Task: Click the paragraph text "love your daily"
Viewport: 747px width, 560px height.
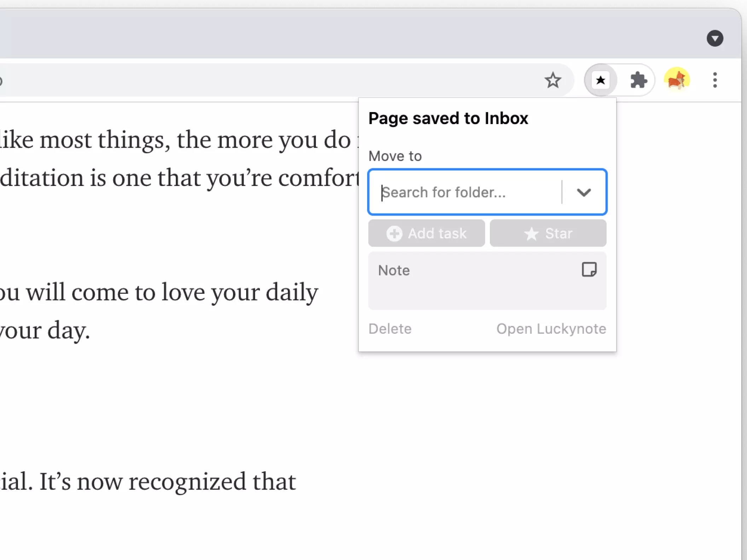Action: pyautogui.click(x=240, y=293)
